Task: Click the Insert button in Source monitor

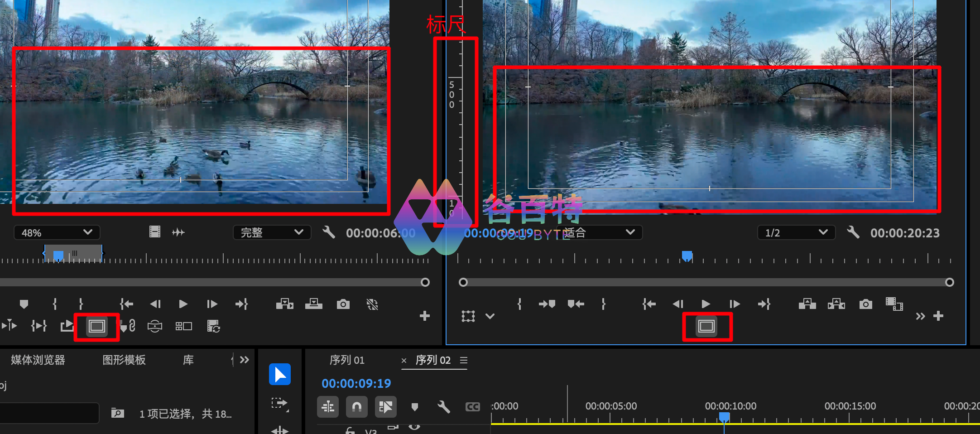Action: 284,304
